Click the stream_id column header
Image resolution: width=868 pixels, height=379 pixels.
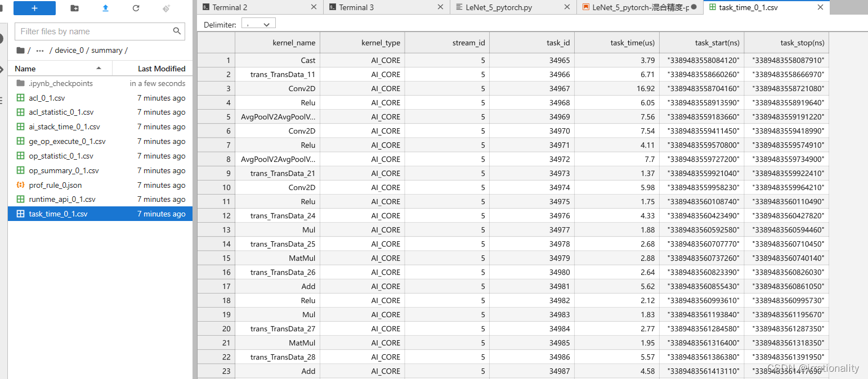coord(448,43)
